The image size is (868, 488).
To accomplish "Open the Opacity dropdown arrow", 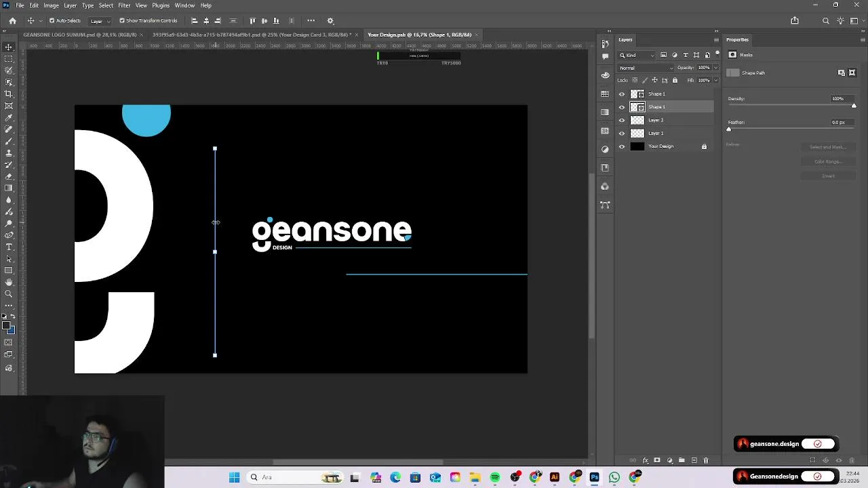I will pos(715,68).
